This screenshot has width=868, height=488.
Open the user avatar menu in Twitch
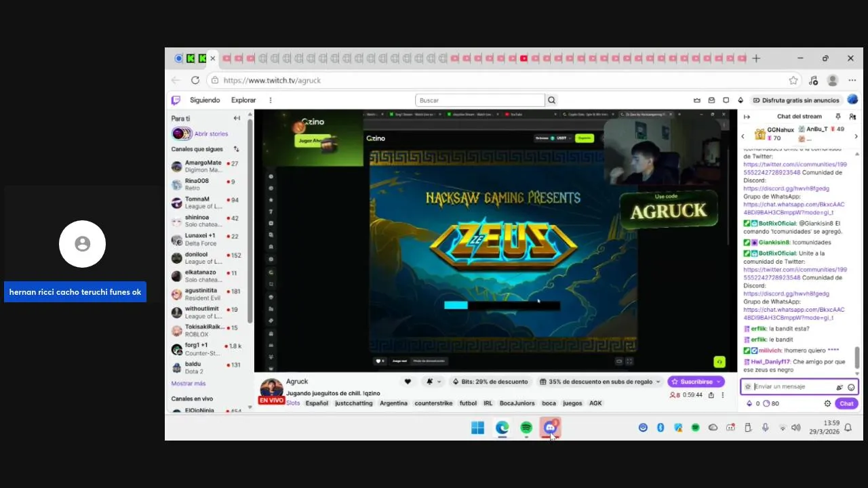pyautogui.click(x=852, y=100)
